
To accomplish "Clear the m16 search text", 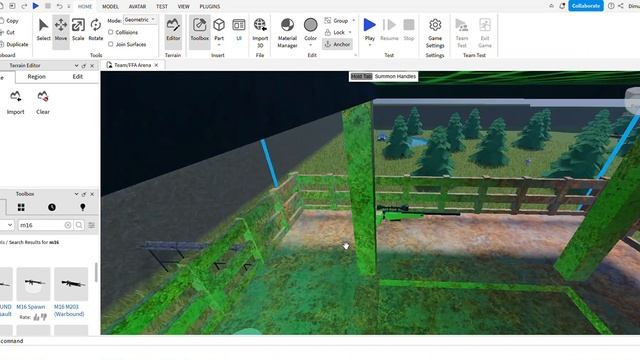I will (x=68, y=225).
